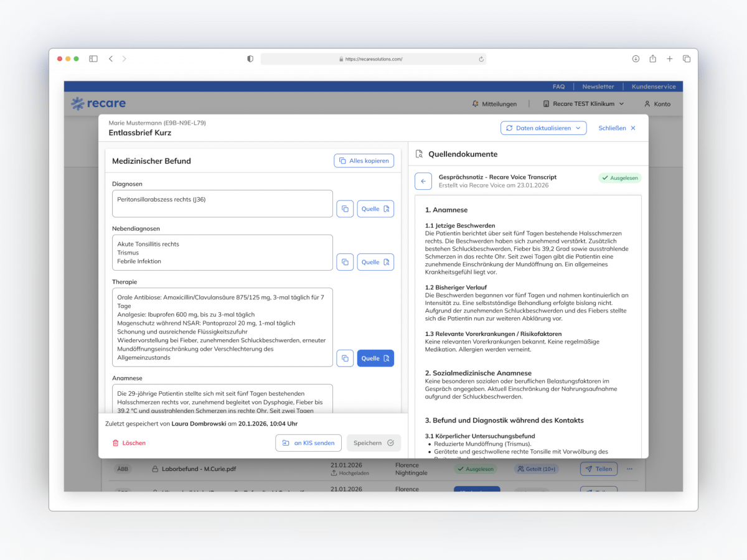
Task: Click the copy icon next to Nebendiagnosen field
Action: coord(345,262)
